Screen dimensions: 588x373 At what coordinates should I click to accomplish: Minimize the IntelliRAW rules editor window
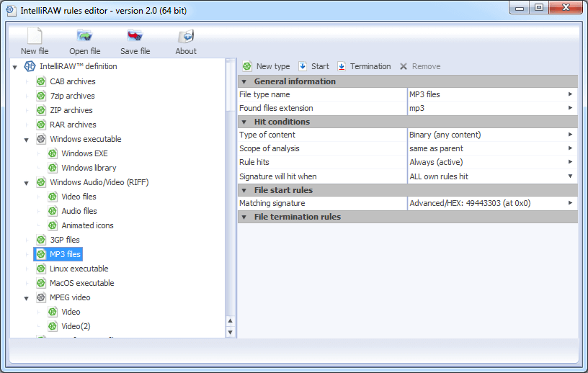(520, 8)
